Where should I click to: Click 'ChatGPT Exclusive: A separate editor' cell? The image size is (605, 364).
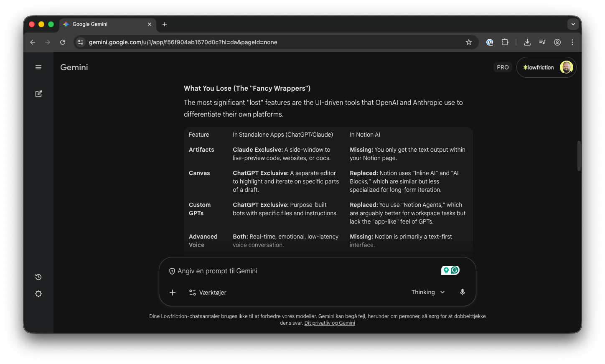286,181
